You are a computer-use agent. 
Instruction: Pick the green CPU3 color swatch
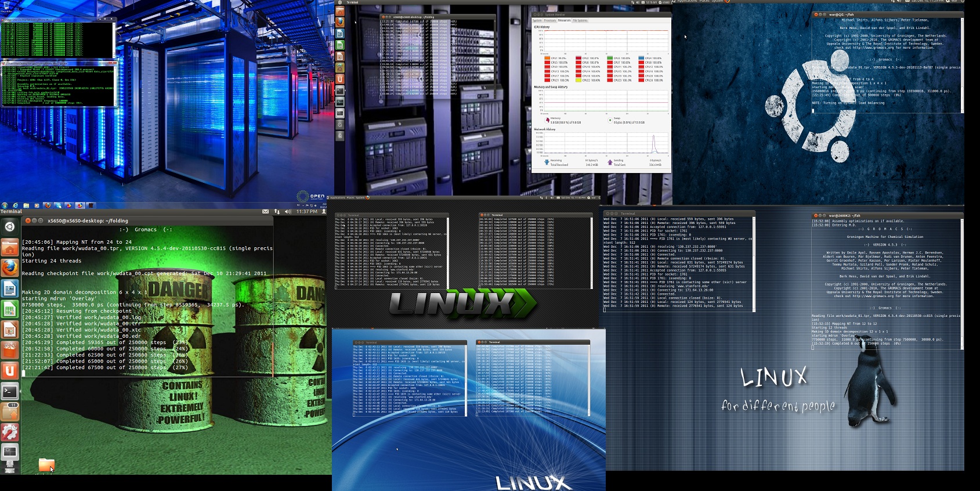(x=610, y=58)
